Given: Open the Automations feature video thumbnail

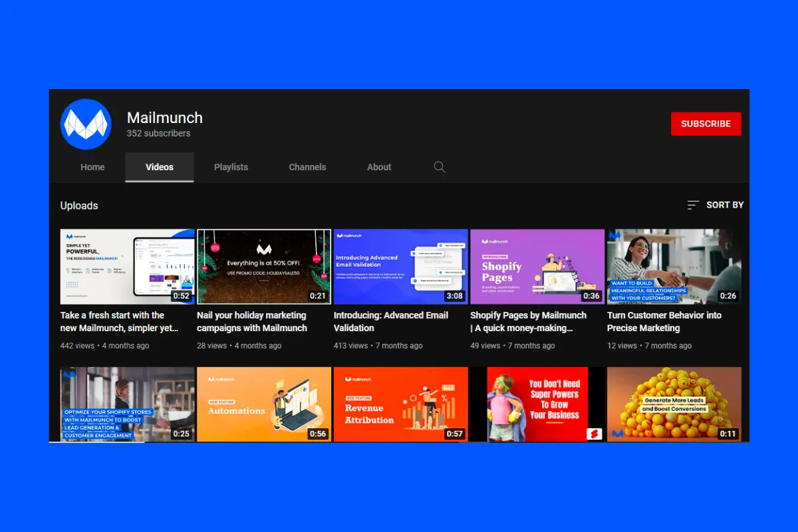Looking at the screenshot, I should 264,404.
